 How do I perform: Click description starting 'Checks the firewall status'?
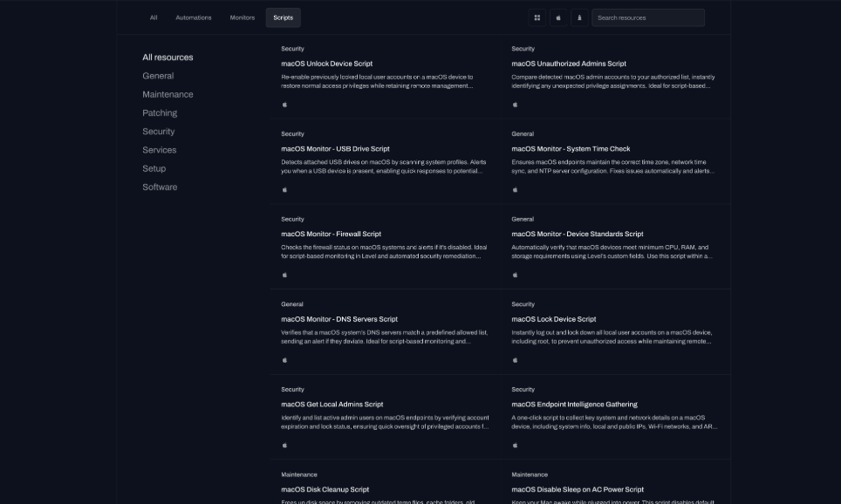(384, 252)
